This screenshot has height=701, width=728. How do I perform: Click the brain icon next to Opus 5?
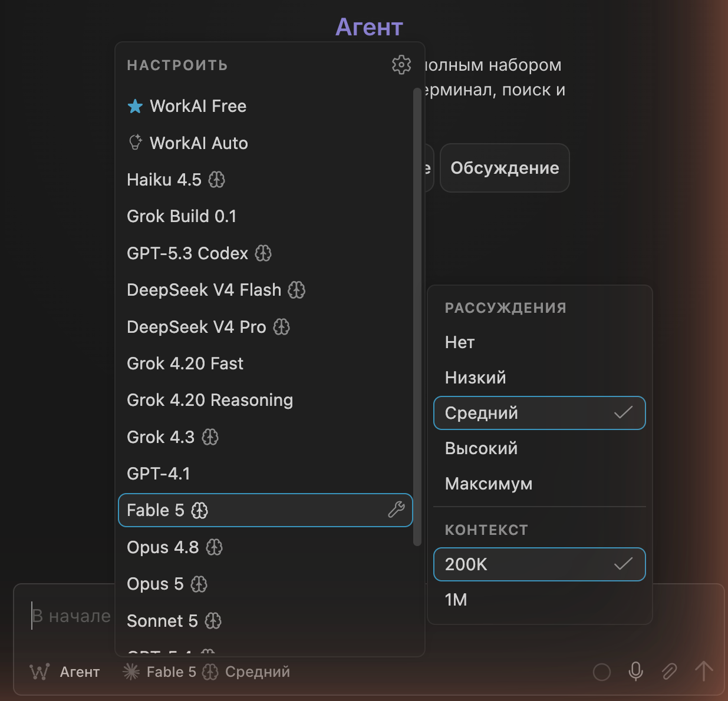pyautogui.click(x=199, y=584)
